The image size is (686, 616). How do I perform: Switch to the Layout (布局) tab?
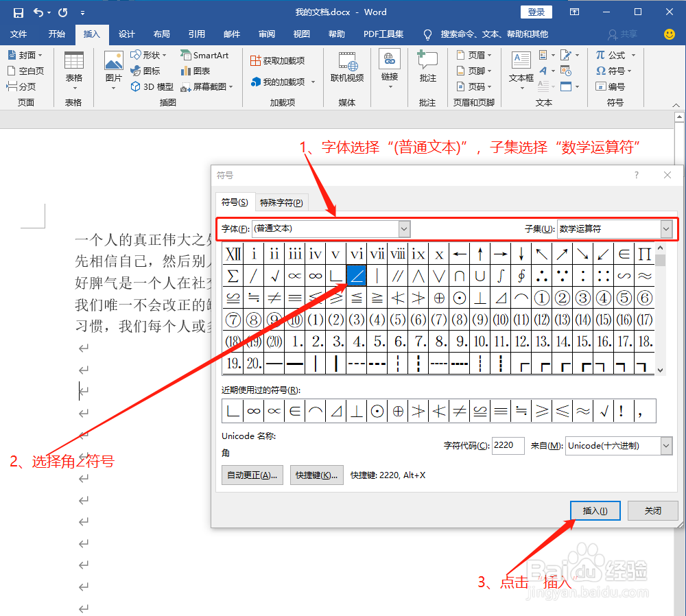pyautogui.click(x=162, y=34)
